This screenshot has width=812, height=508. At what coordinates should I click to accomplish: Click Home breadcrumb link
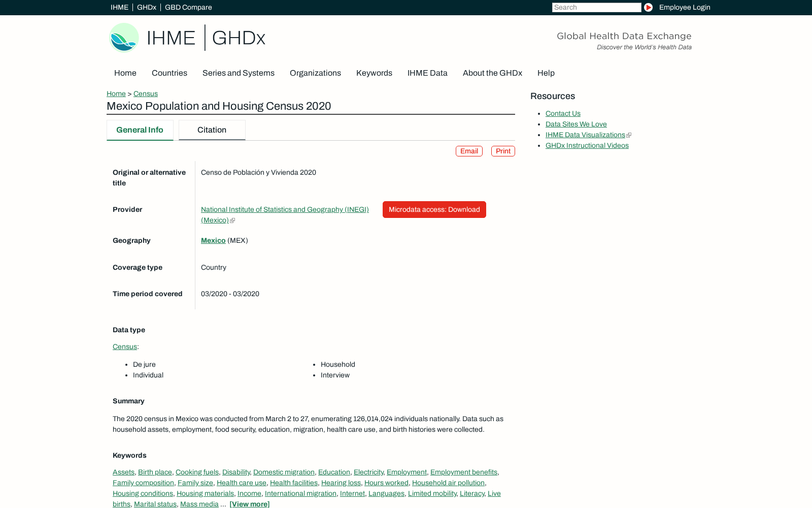(116, 93)
